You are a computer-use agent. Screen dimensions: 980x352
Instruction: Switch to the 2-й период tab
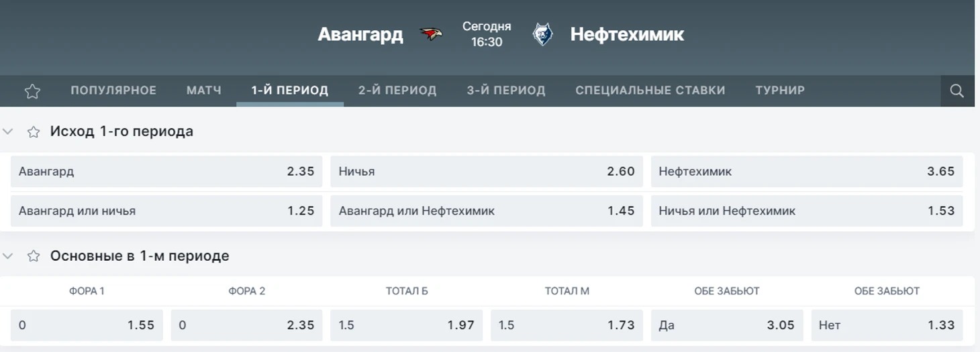(397, 91)
